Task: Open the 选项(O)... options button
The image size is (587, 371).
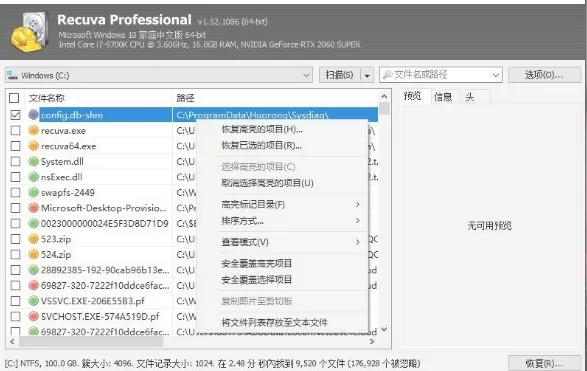Action: pyautogui.click(x=544, y=75)
